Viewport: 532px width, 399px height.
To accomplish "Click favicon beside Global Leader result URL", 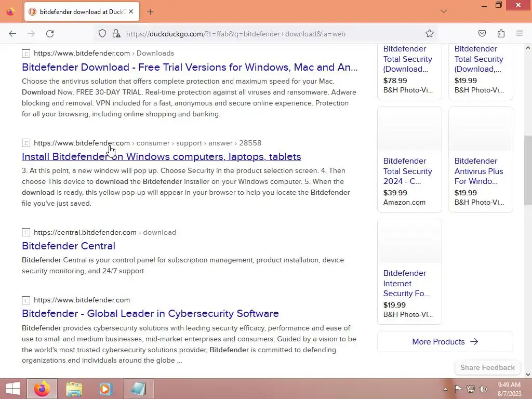I will (26, 300).
